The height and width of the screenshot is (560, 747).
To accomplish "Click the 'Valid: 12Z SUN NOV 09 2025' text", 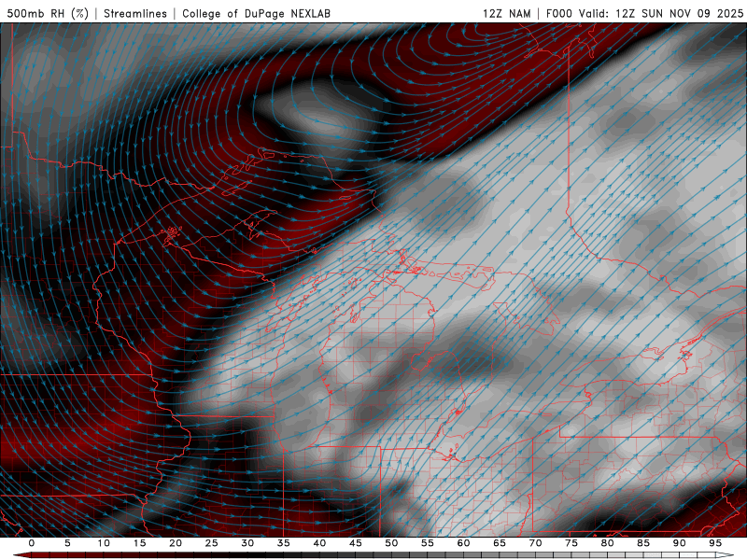I will coord(661,13).
